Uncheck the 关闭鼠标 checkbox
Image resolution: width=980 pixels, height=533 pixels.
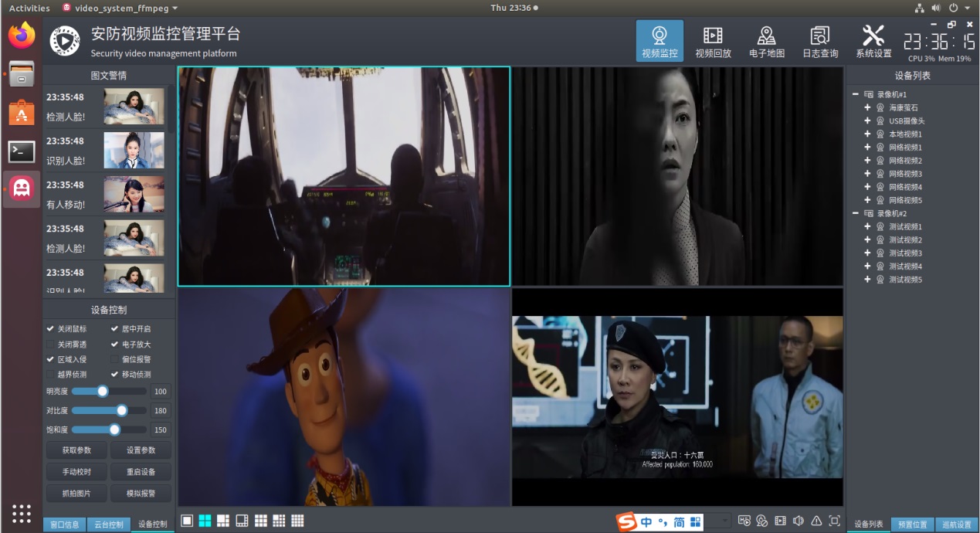(x=51, y=329)
